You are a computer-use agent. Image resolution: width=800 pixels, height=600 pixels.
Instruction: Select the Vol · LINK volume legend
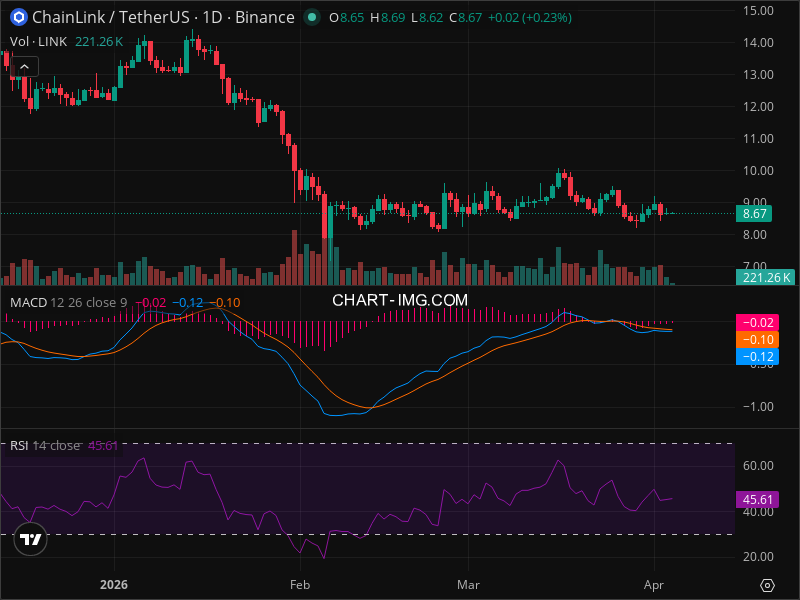click(38, 42)
